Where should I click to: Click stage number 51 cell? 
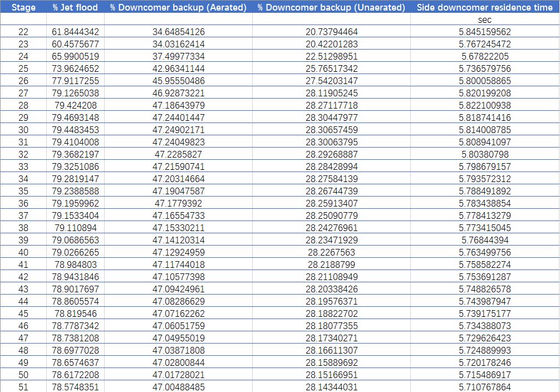tap(23, 386)
